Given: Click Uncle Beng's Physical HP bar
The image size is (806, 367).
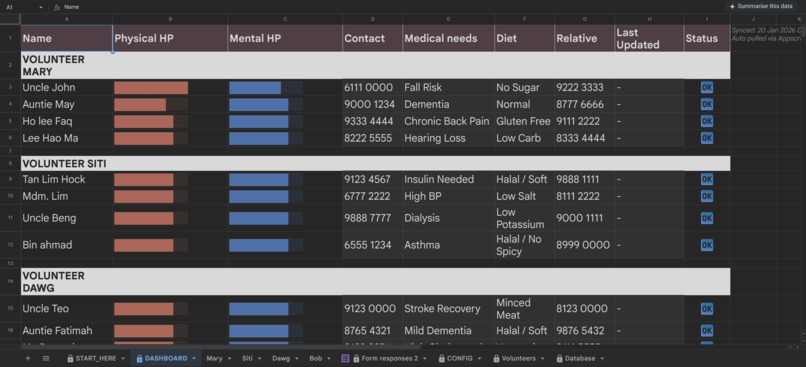Looking at the screenshot, I should pos(151,218).
